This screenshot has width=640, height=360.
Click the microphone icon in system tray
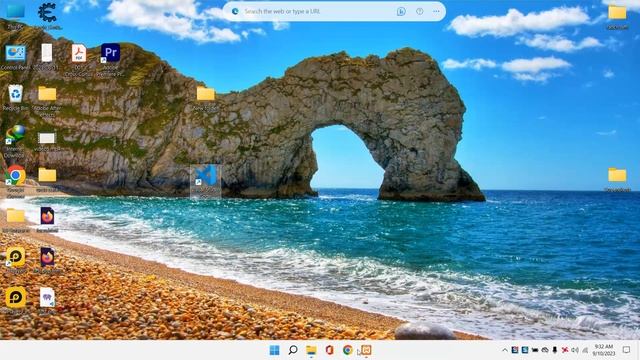(x=555, y=350)
